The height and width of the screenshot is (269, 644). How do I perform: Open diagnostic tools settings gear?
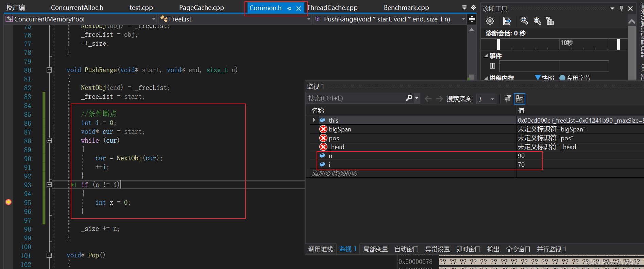490,21
